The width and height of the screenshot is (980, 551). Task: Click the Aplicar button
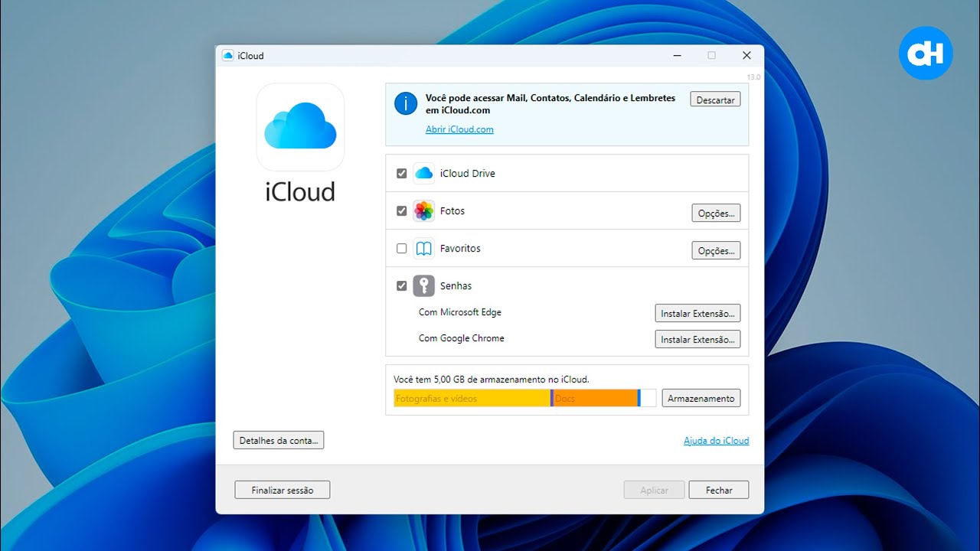[654, 490]
